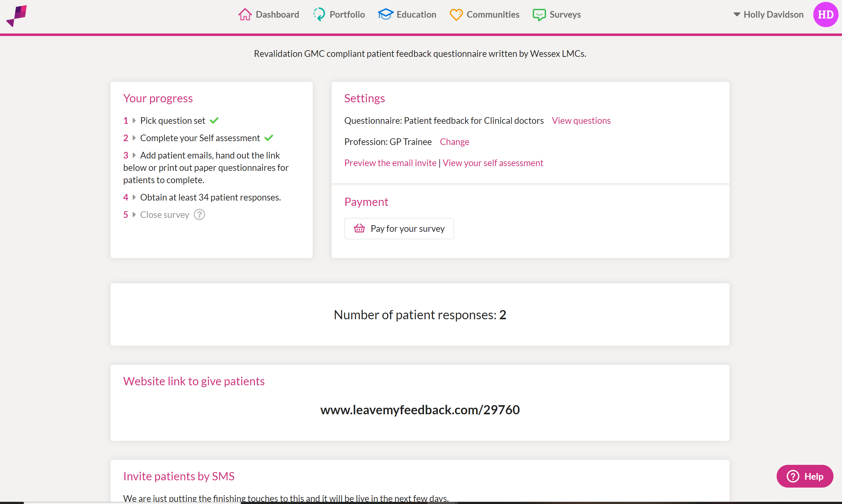Expand step 3 Add patient emails arrow
The height and width of the screenshot is (504, 842).
click(x=134, y=155)
